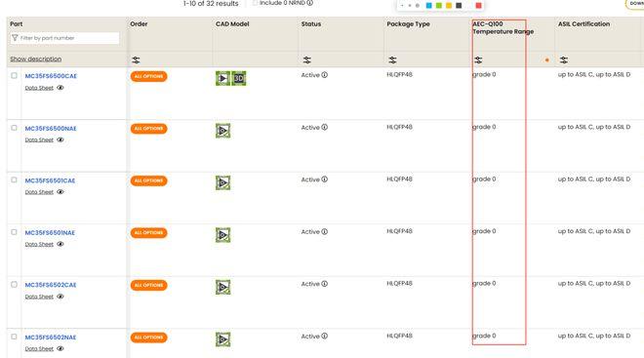The width and height of the screenshot is (644, 358).
Task: Open CAD symbol icon for MC35FS6500CAE
Action: point(222,78)
